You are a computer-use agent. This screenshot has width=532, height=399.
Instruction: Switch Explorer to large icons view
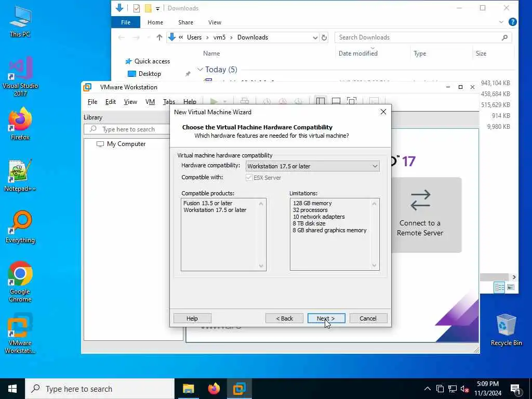(511, 287)
